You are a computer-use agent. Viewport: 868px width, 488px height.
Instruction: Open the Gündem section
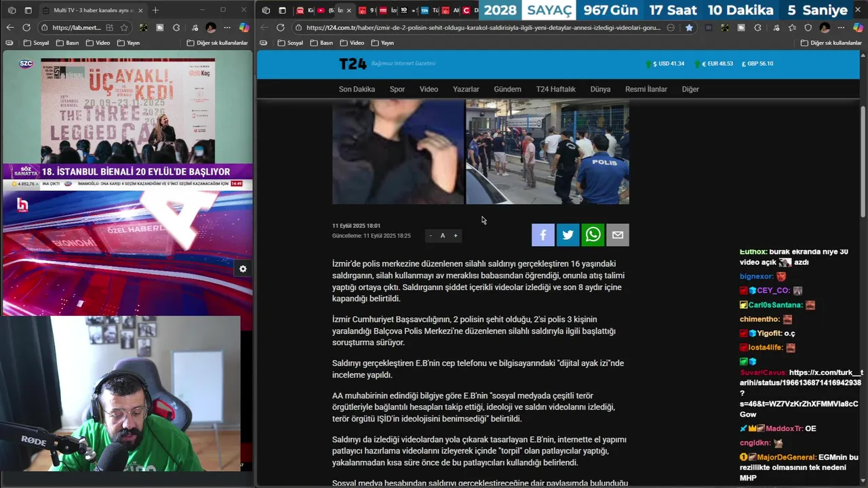pos(507,89)
